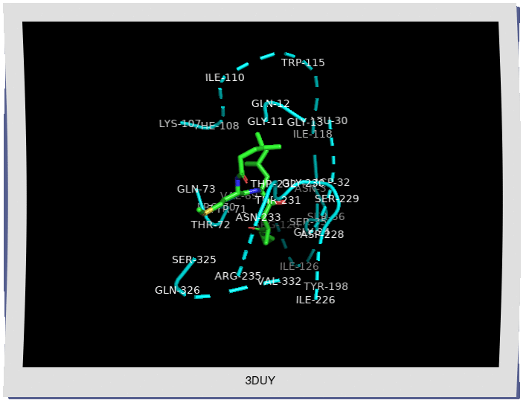Select the ASN-233 residue label

tap(258, 217)
